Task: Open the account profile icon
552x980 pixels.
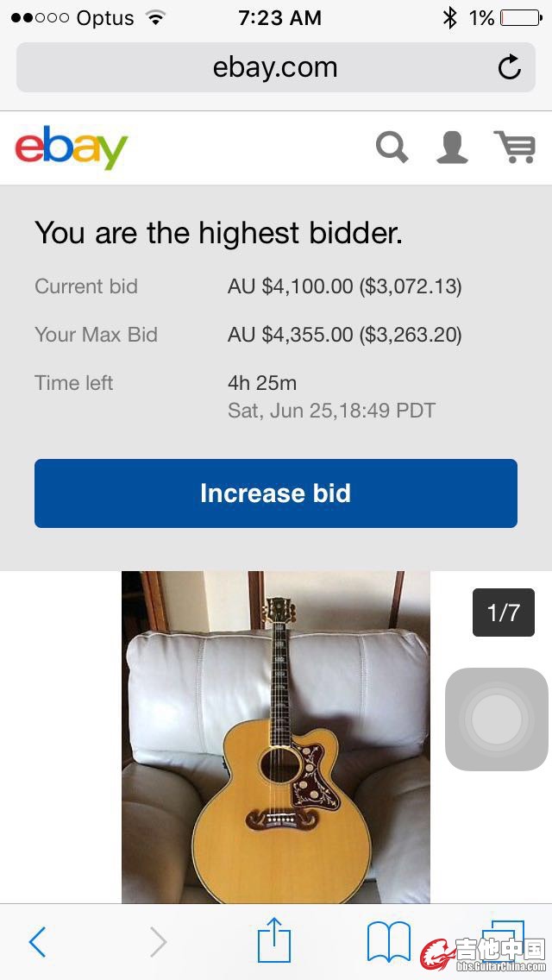Action: [x=452, y=147]
